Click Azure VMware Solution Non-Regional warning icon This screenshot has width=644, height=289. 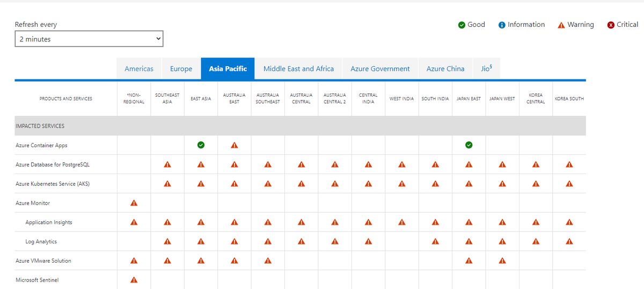click(x=134, y=261)
